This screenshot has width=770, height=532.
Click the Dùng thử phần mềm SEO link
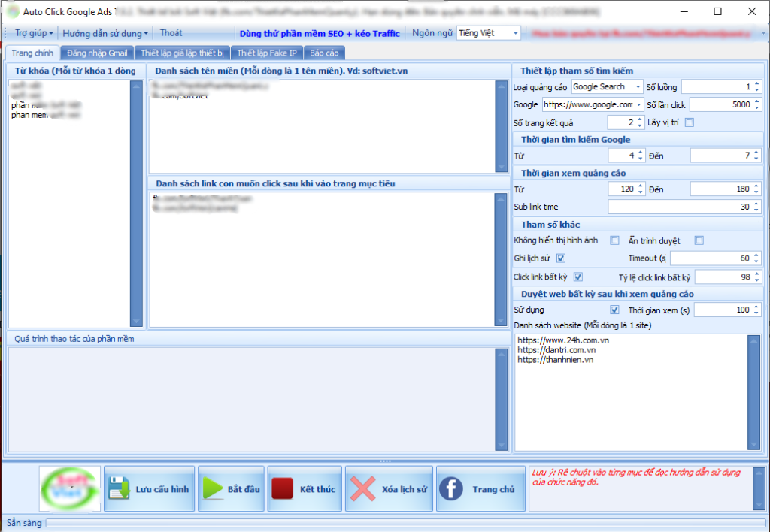click(320, 33)
